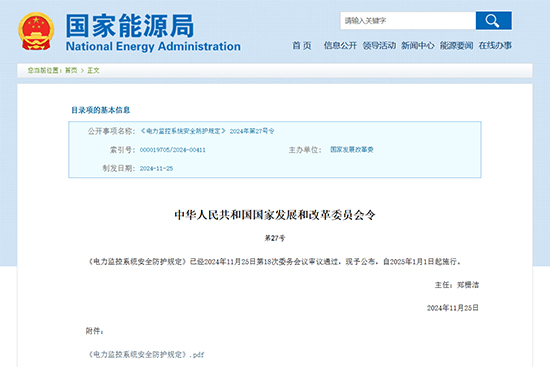
Task: Click the 正文 breadcrumb item
Action: point(93,71)
